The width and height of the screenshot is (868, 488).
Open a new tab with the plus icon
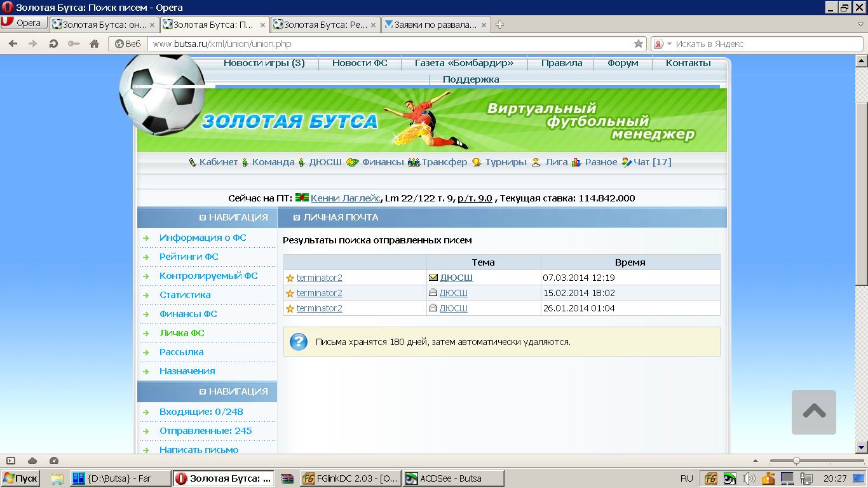coord(500,25)
